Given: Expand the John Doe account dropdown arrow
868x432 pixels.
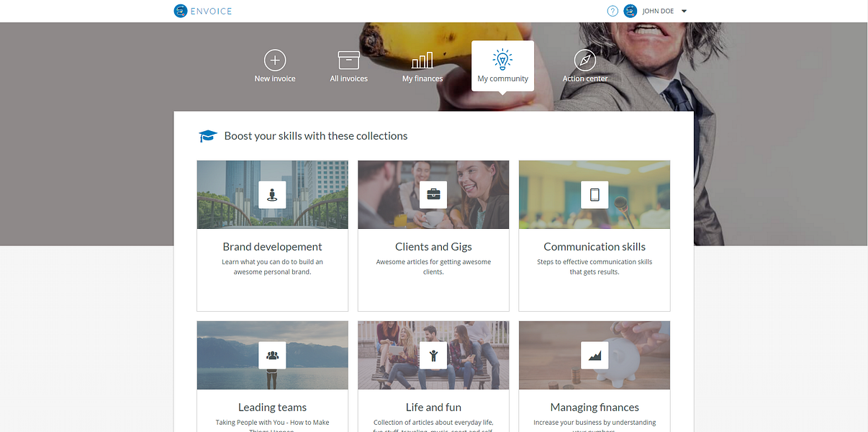Looking at the screenshot, I should pos(684,11).
